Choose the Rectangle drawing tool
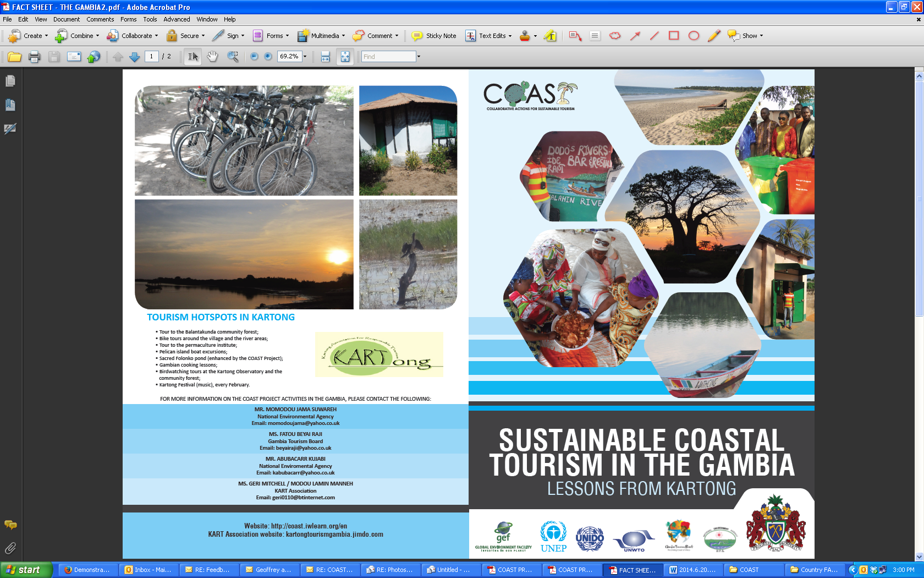 (674, 36)
